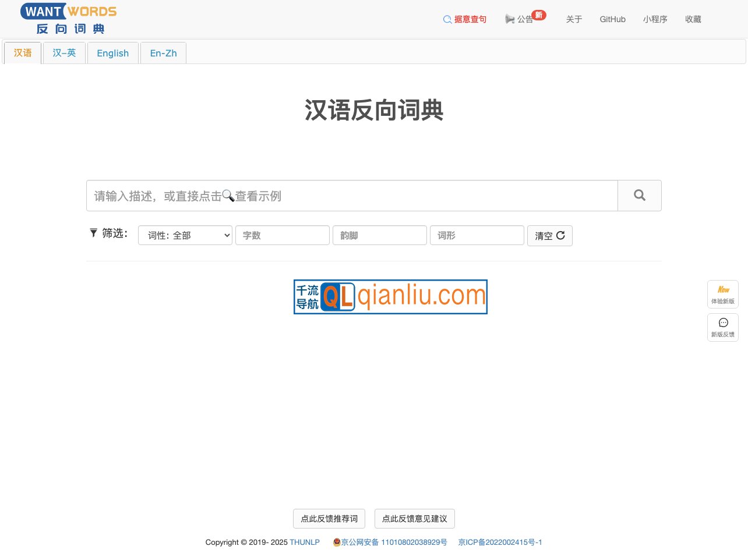This screenshot has height=560, width=748.
Task: Switch to the En-Zh tab
Action: pyautogui.click(x=163, y=53)
